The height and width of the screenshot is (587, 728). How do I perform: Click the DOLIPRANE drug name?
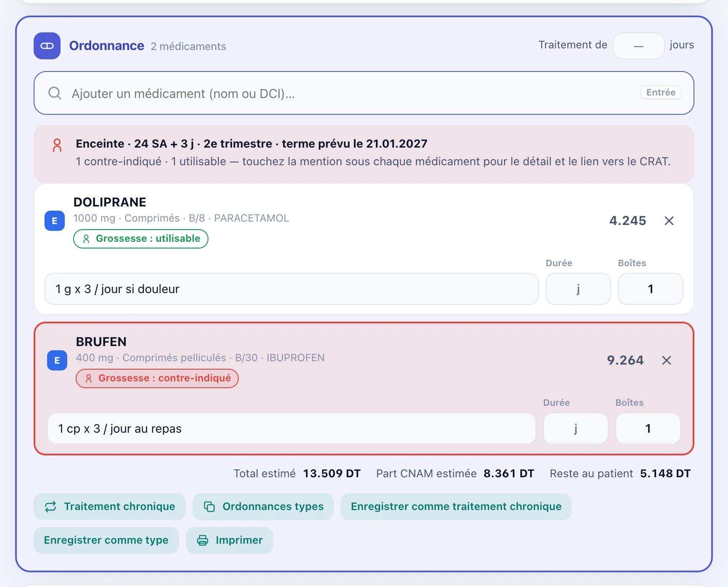(x=110, y=202)
